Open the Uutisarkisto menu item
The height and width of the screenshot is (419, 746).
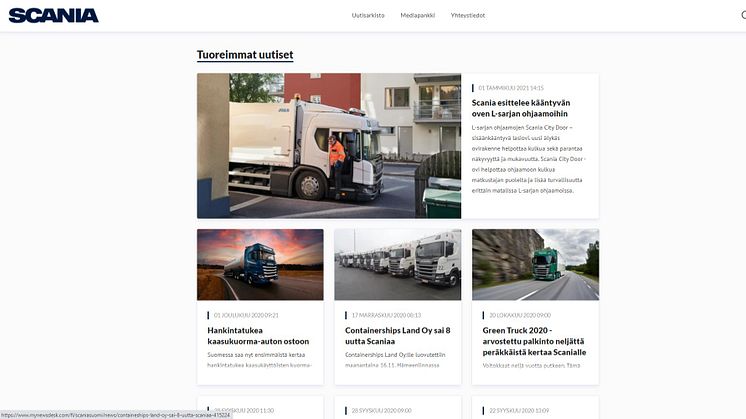(368, 15)
